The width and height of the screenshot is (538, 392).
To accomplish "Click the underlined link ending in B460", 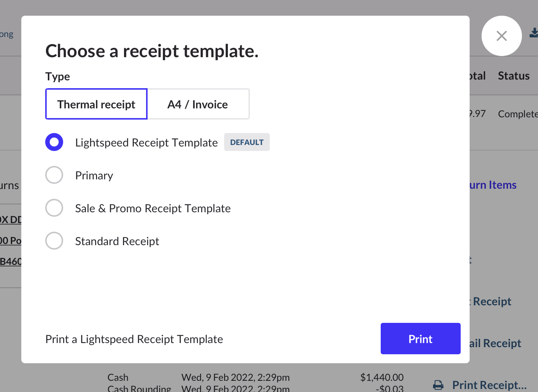I will point(11,262).
